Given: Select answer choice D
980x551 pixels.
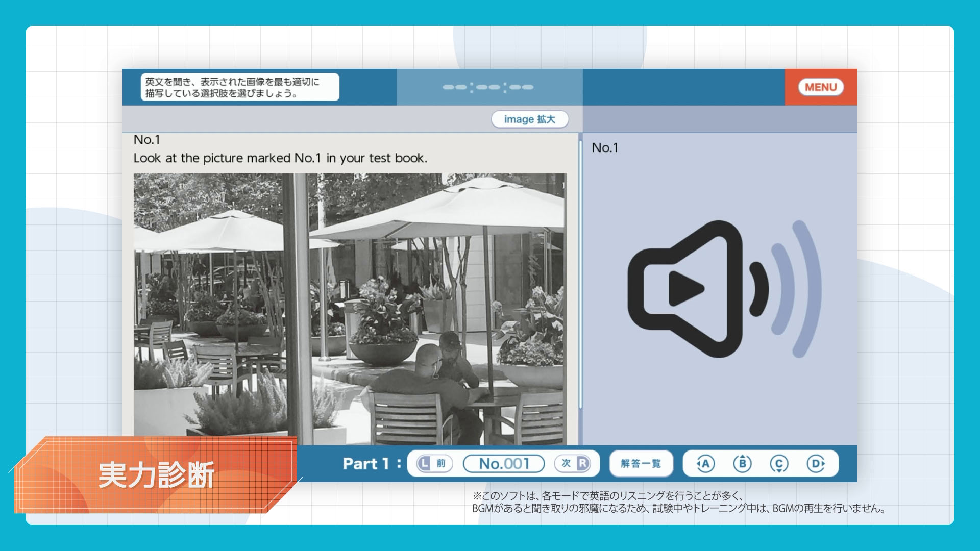Looking at the screenshot, I should 816,464.
